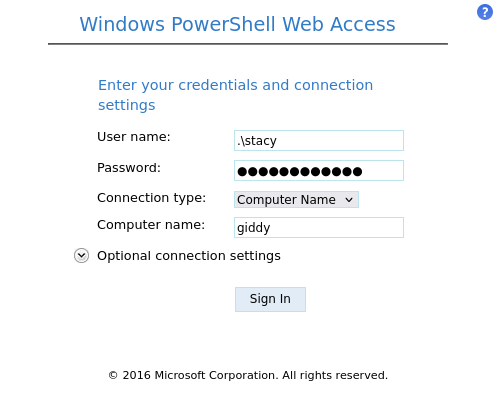Place cursor on the masked password dots
The image size is (495, 397).
[300, 172]
